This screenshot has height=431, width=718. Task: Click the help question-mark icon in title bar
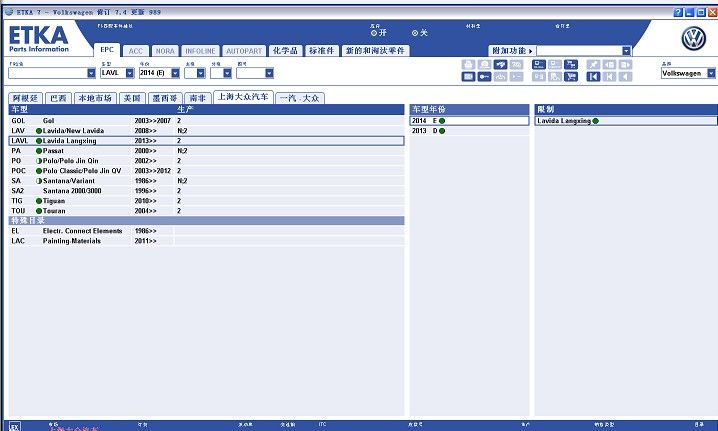[678, 12]
